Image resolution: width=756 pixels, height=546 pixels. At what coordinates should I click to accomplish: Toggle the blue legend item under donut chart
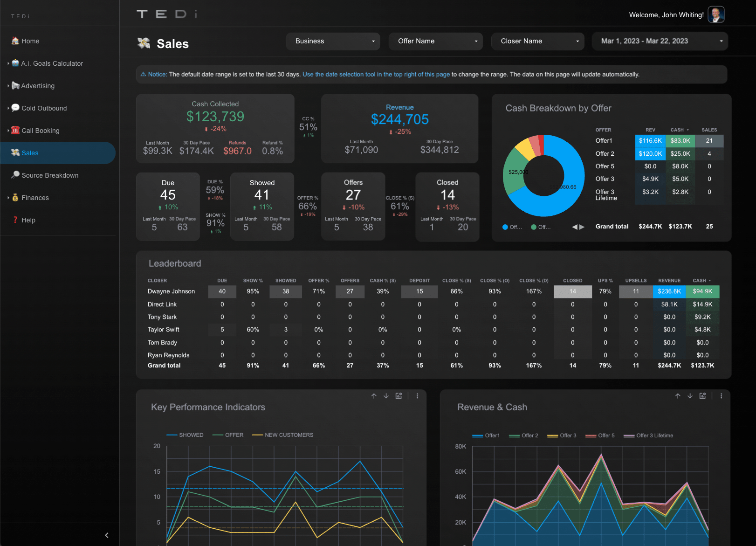[512, 227]
